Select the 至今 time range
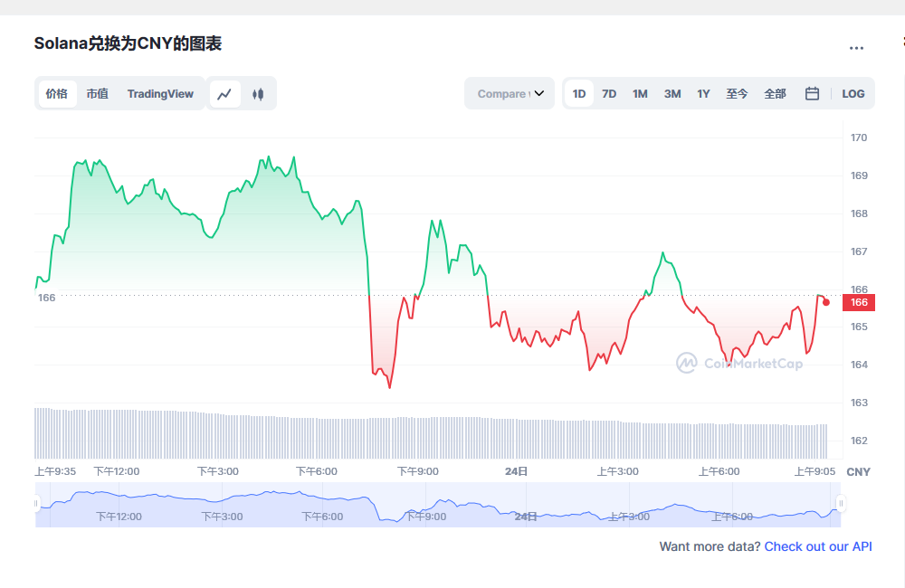This screenshot has height=588, width=905. click(x=737, y=93)
